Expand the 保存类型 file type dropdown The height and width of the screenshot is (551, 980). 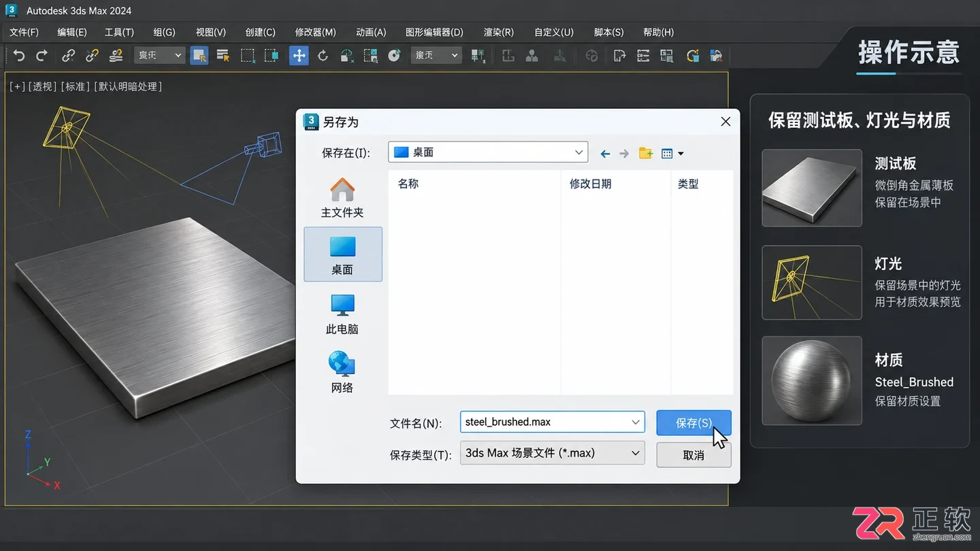pyautogui.click(x=635, y=453)
